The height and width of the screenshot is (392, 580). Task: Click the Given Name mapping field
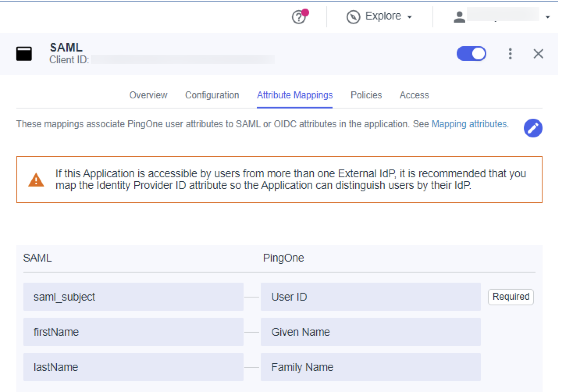click(x=371, y=332)
